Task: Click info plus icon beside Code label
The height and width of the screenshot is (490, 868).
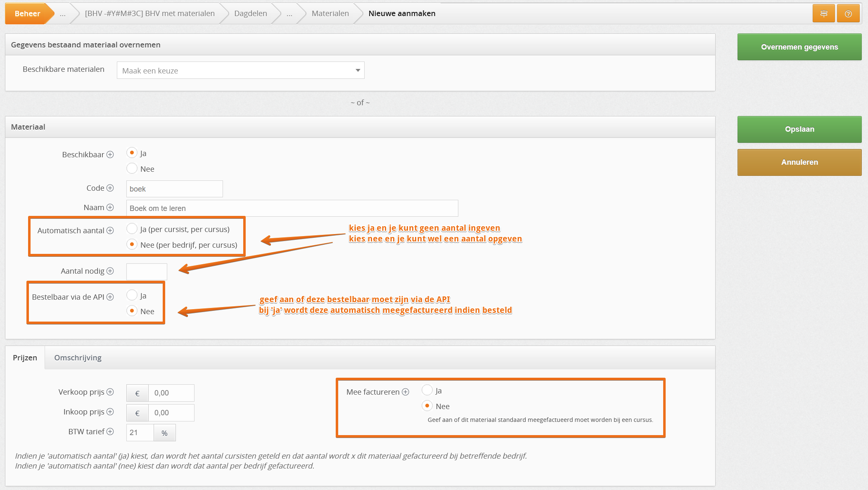Action: pyautogui.click(x=110, y=188)
